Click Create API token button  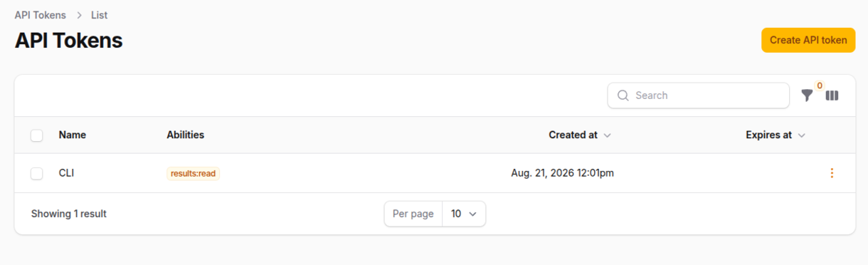[808, 40]
